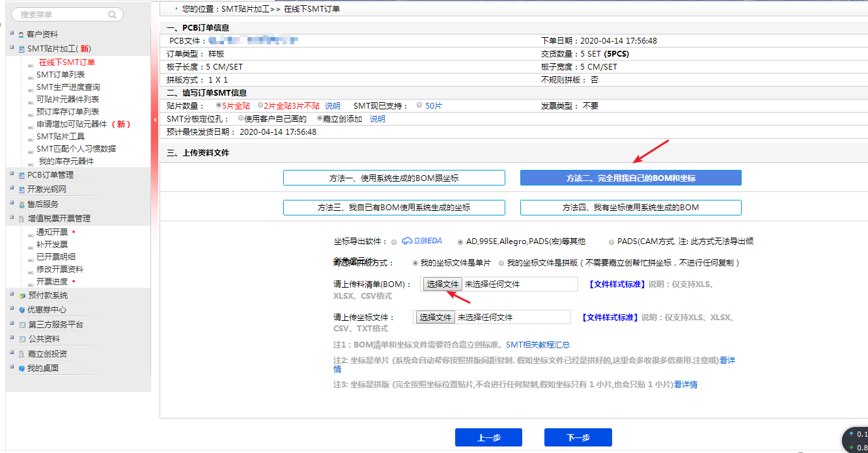The width and height of the screenshot is (868, 453).
Task: Collapse the SMT贴片加工 tree node
Action: [x=12, y=48]
